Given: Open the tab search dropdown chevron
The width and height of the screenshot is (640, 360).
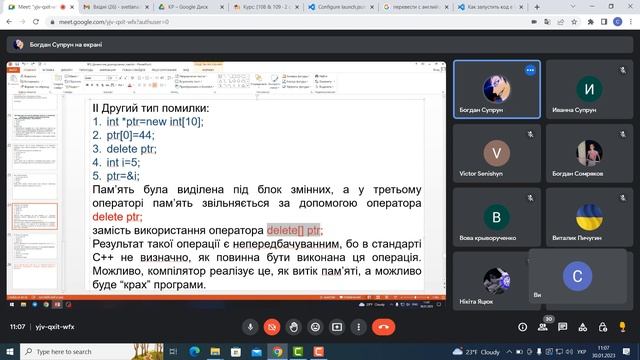Looking at the screenshot, I should [x=573, y=7].
